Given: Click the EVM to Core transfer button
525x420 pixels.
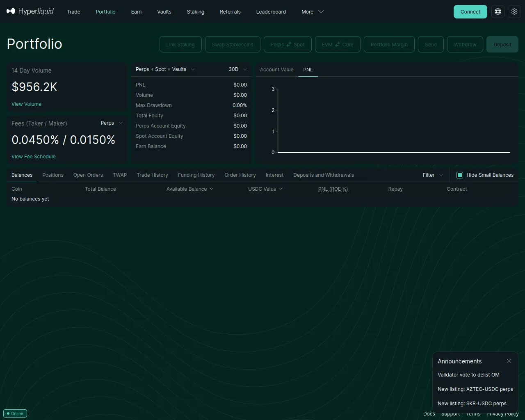Looking at the screenshot, I should [x=338, y=44].
